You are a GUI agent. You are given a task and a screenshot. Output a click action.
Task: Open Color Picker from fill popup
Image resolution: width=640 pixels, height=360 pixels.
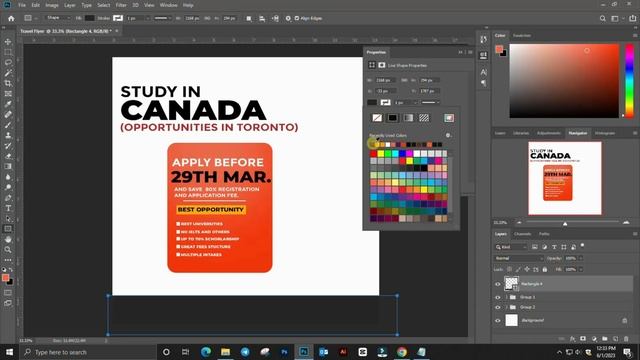pos(449,118)
